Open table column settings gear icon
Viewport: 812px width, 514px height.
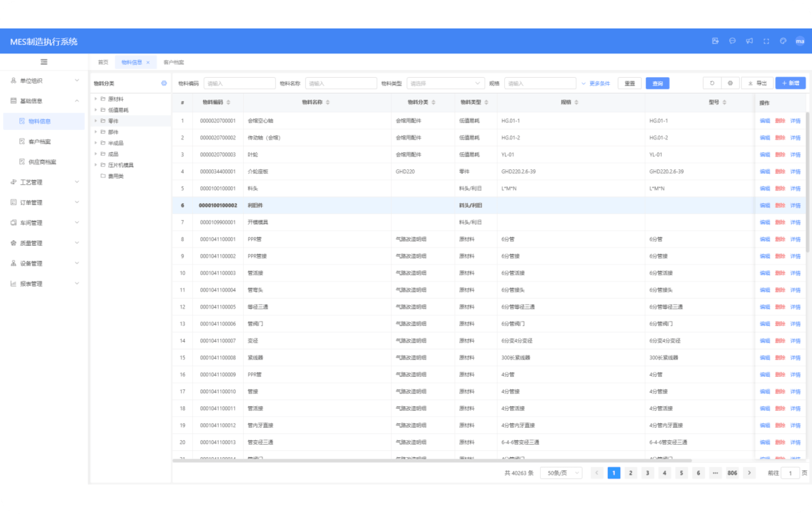click(730, 83)
